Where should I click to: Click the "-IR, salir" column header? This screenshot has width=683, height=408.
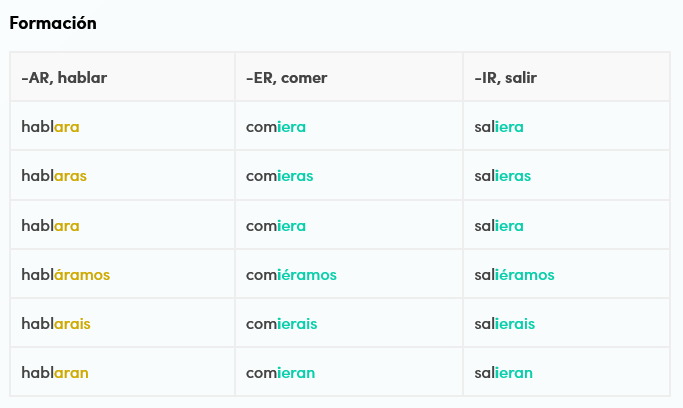pyautogui.click(x=508, y=78)
